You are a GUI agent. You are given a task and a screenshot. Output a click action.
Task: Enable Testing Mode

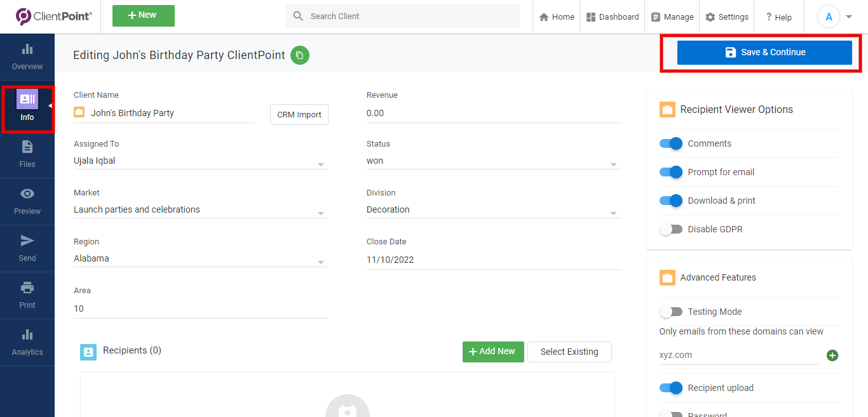pos(671,312)
